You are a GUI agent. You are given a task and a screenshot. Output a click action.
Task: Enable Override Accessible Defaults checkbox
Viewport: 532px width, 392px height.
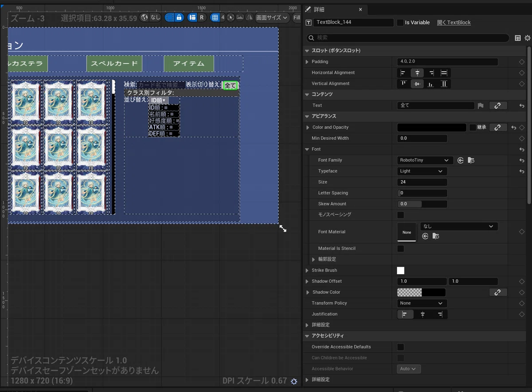(x=400, y=347)
